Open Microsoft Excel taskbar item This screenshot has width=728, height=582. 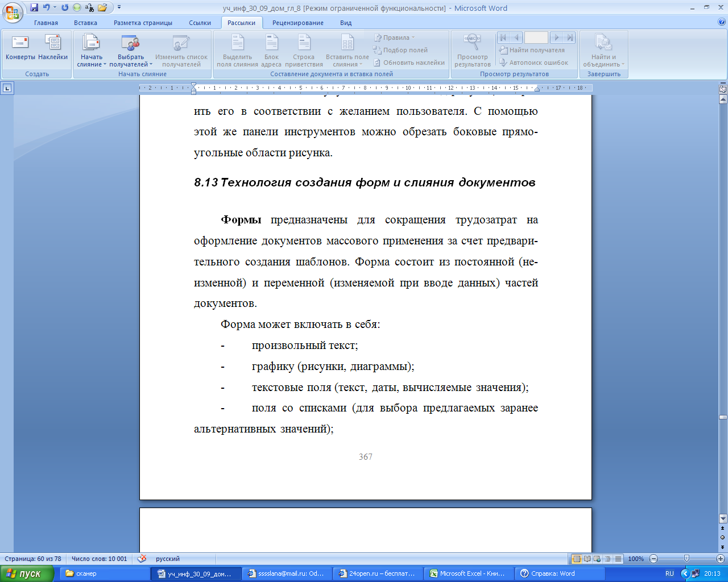[470, 573]
